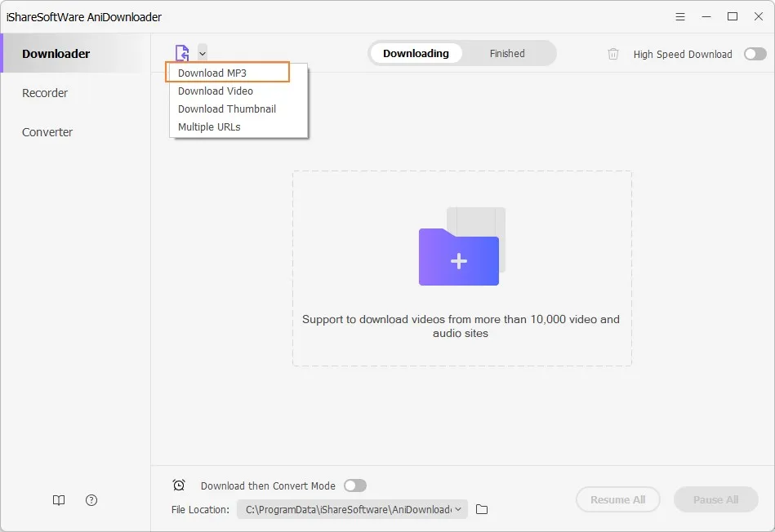Select Multiple URLs menu entry

click(x=238, y=127)
